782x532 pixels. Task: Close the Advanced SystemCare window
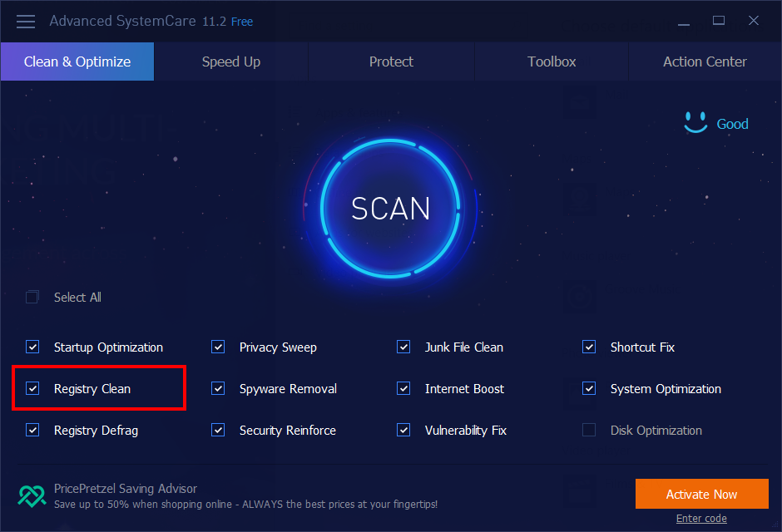click(x=754, y=22)
